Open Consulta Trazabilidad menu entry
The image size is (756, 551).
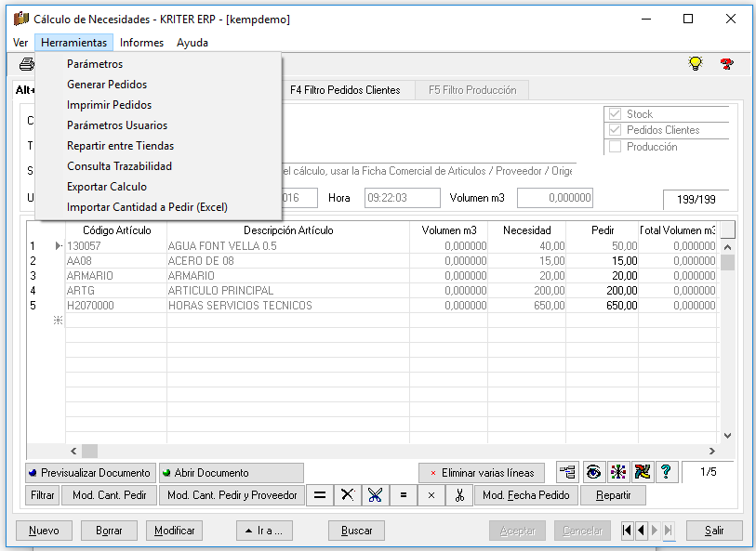tap(159, 166)
